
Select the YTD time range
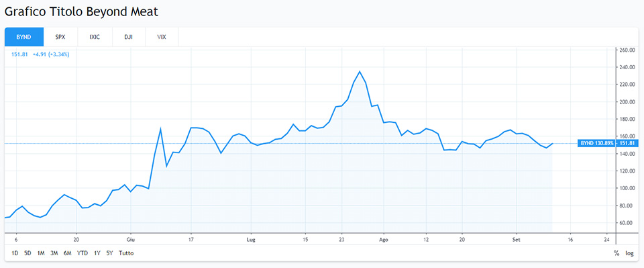click(83, 253)
